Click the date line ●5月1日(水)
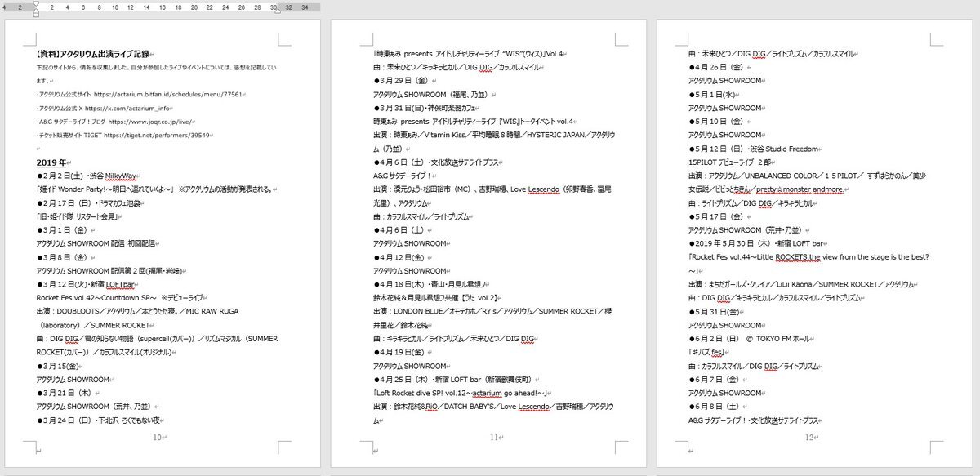 (x=714, y=94)
